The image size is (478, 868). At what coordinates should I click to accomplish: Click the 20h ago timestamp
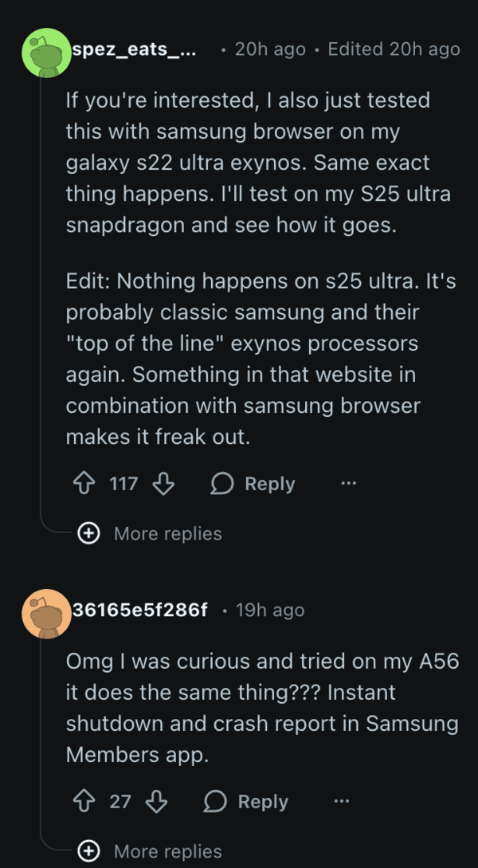[x=270, y=49]
